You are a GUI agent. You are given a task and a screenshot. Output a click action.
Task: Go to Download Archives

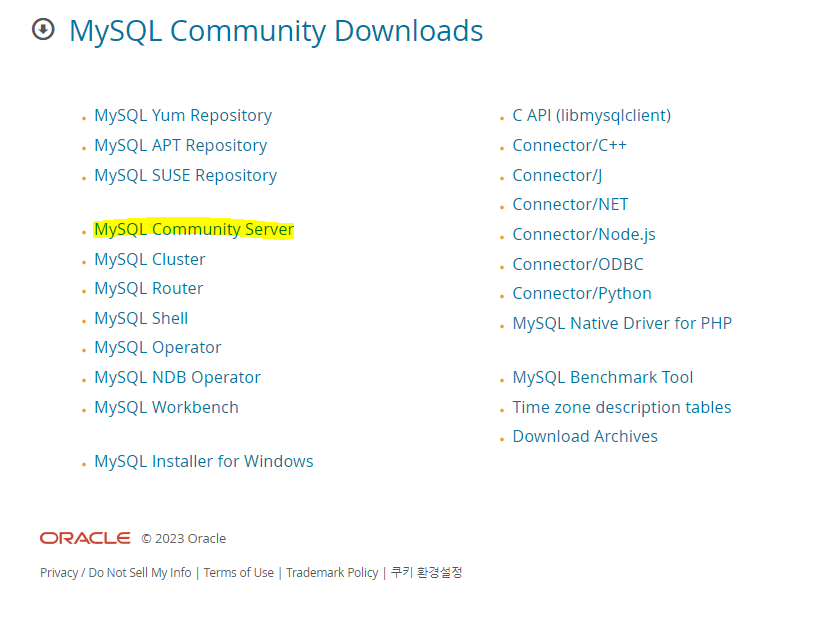(x=585, y=437)
